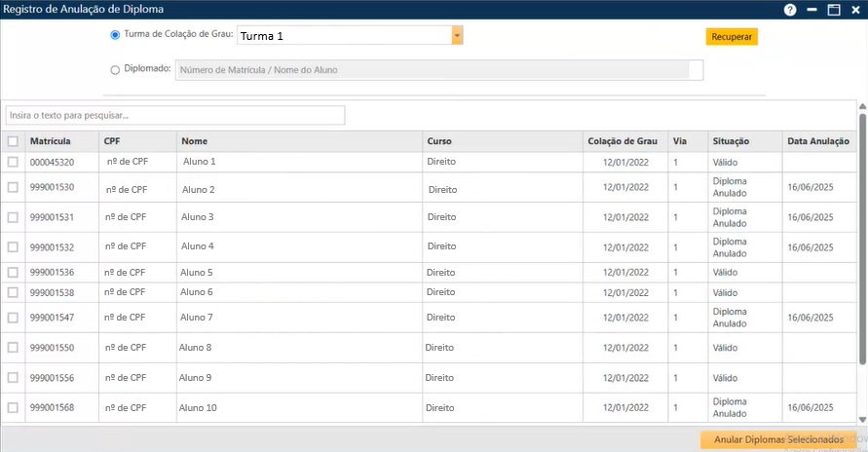Viewport: 868px width, 452px height.
Task: Select the Diplomado radio option
Action: (x=116, y=70)
